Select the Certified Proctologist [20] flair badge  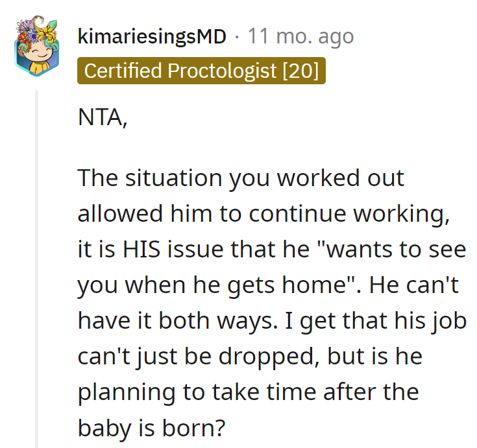click(x=201, y=71)
